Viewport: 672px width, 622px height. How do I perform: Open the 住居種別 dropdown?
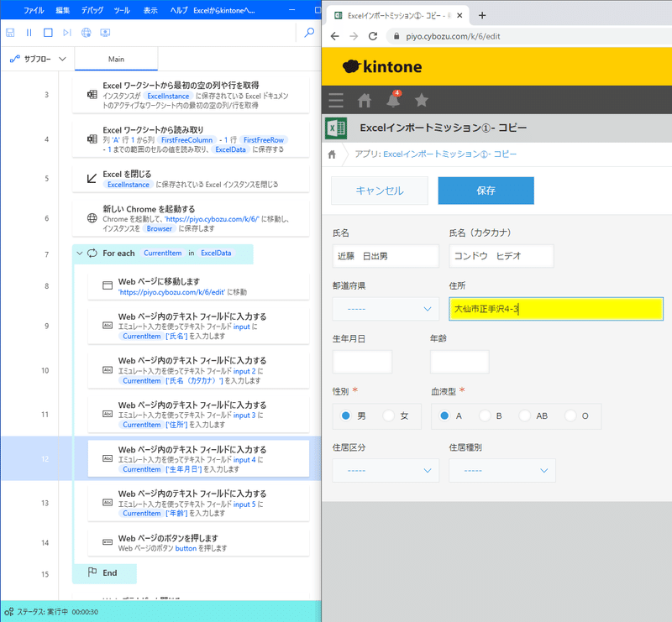pyautogui.click(x=501, y=470)
